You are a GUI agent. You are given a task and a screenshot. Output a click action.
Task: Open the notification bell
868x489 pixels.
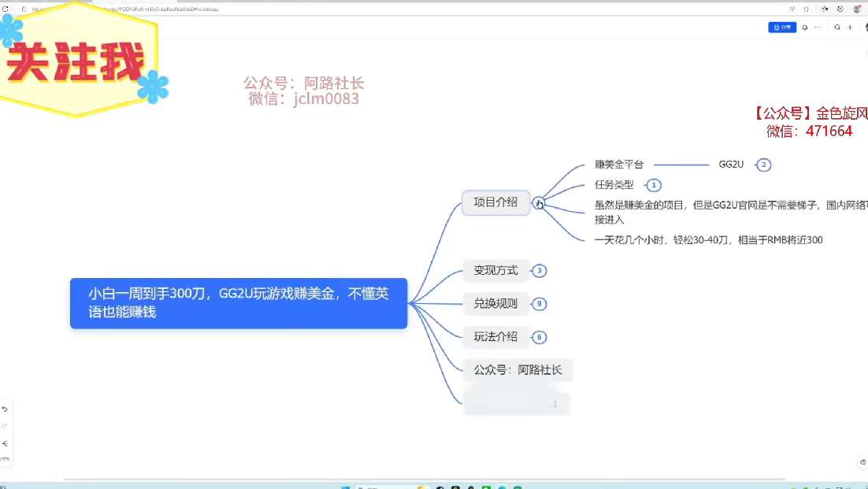coord(805,27)
